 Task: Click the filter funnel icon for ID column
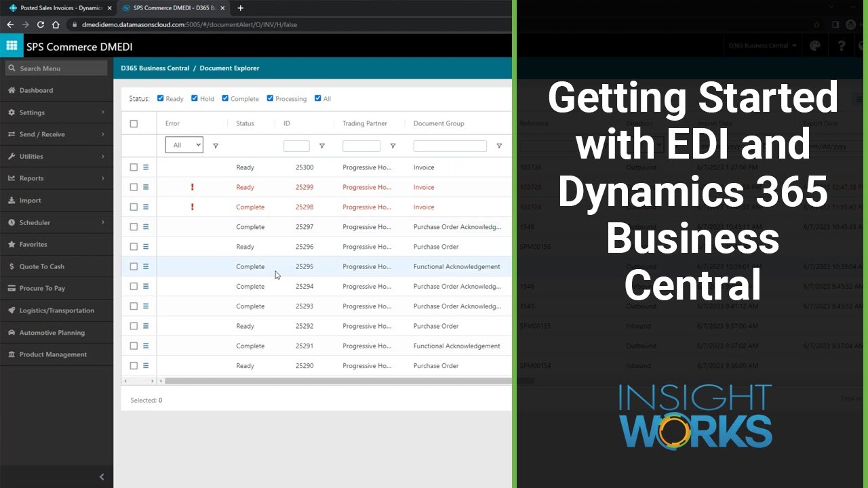coord(322,146)
